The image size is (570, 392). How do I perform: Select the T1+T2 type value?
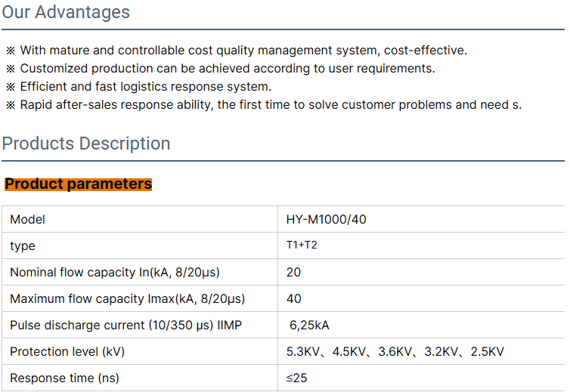[x=302, y=245]
